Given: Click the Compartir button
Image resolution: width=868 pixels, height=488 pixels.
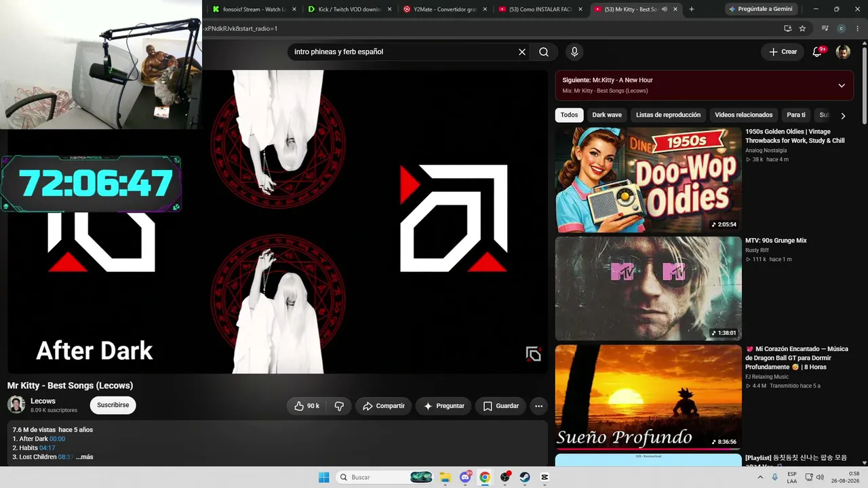Looking at the screenshot, I should tap(383, 406).
